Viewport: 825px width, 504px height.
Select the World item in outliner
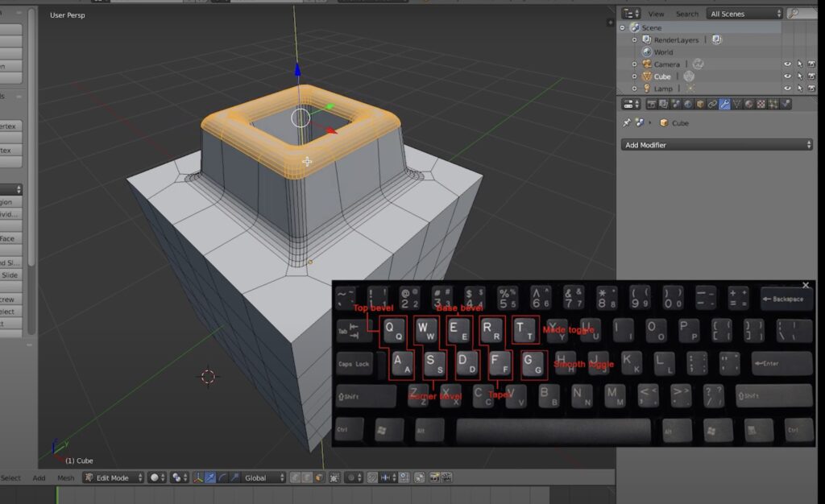tap(663, 52)
